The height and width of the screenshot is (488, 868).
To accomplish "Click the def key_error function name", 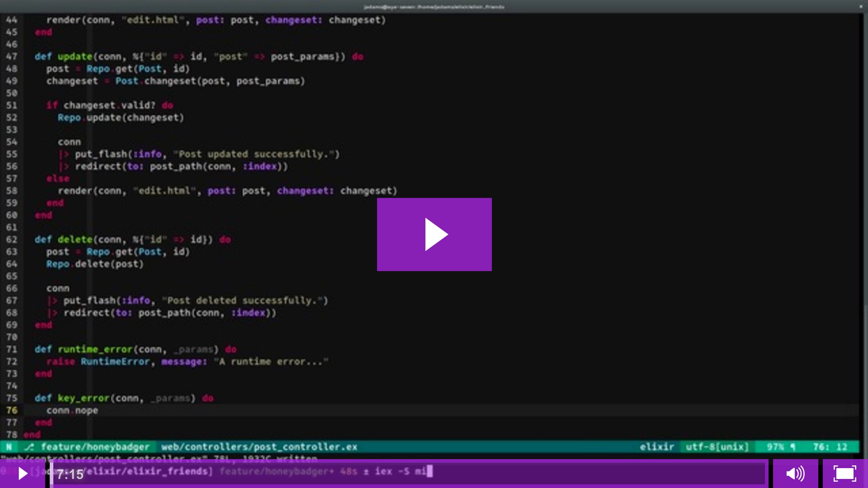I will pos(83,398).
